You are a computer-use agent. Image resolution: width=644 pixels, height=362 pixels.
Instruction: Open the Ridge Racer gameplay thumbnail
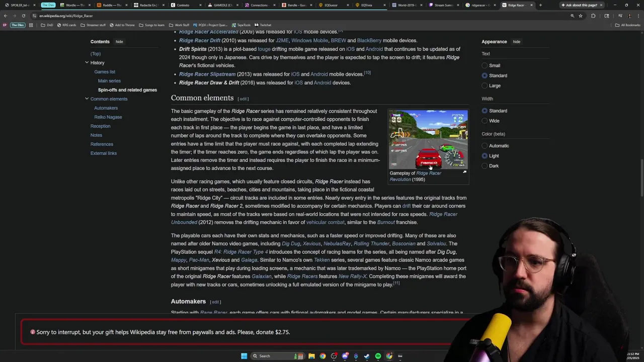tap(428, 140)
